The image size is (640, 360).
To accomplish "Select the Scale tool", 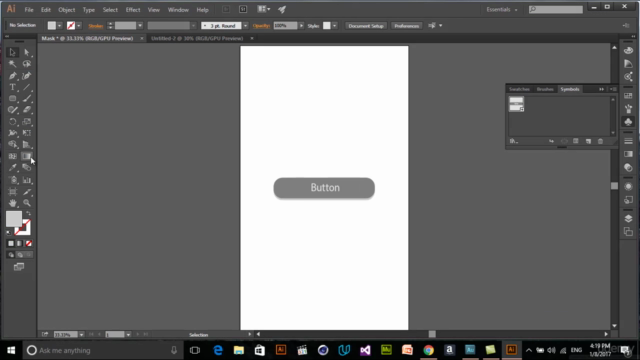I will click(27, 121).
